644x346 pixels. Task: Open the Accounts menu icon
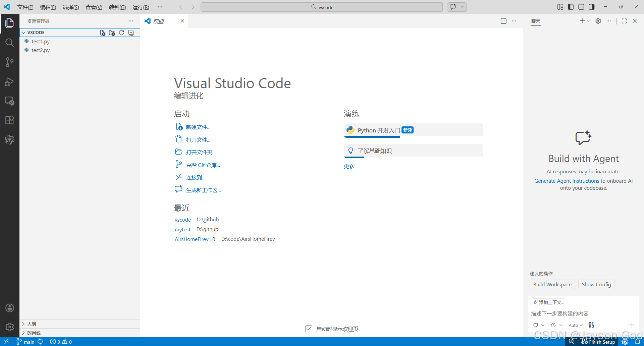[9, 308]
